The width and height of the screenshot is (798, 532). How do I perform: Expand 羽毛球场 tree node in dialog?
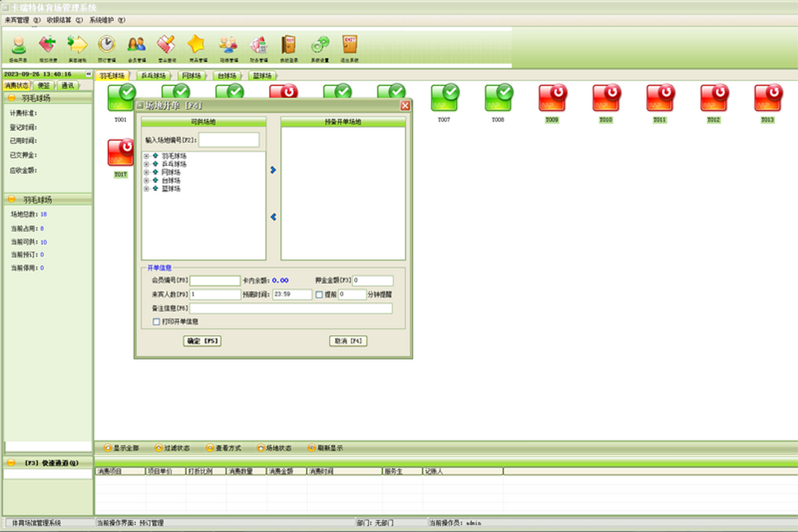pyautogui.click(x=146, y=156)
